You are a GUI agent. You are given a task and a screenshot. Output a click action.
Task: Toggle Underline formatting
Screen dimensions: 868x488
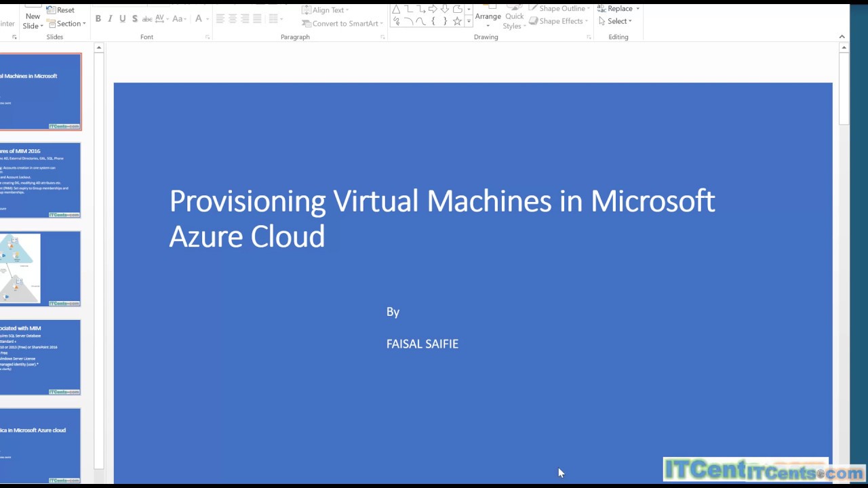[122, 19]
